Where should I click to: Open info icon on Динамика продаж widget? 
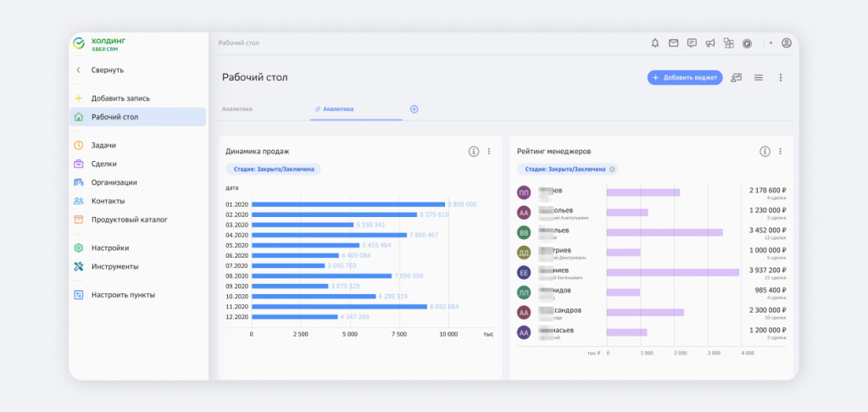point(474,151)
